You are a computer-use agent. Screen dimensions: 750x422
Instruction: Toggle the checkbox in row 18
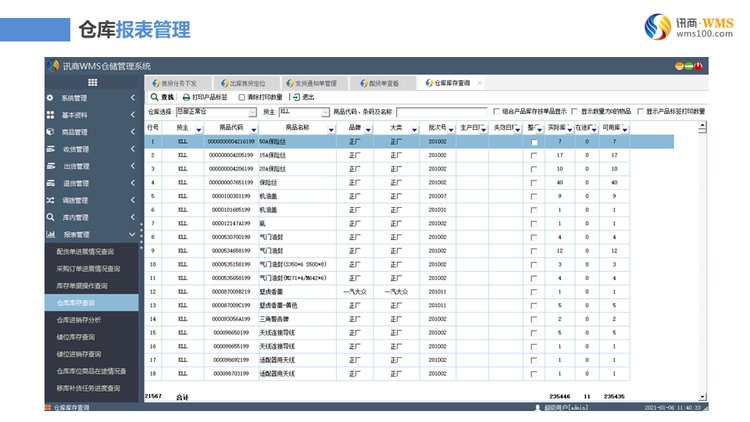pyautogui.click(x=534, y=374)
